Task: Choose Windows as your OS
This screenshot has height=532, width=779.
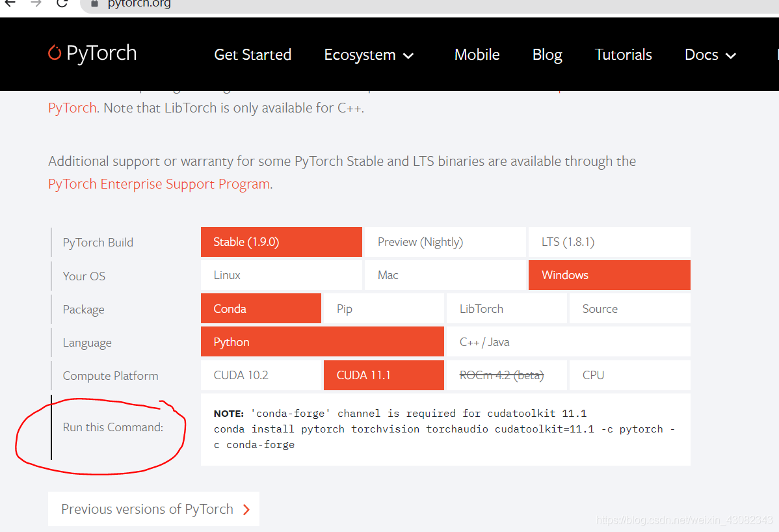Action: (x=609, y=275)
